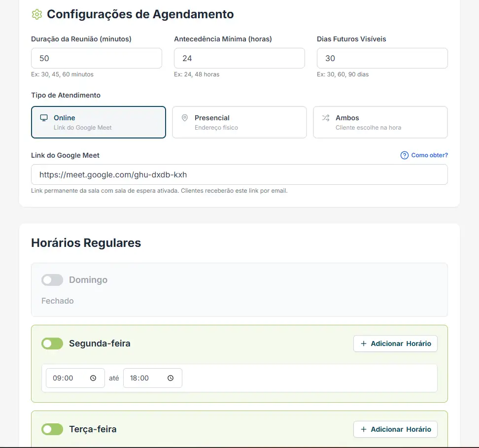Click Adicionar Horário for Segunda-feira
This screenshot has height=448, width=479.
point(395,344)
